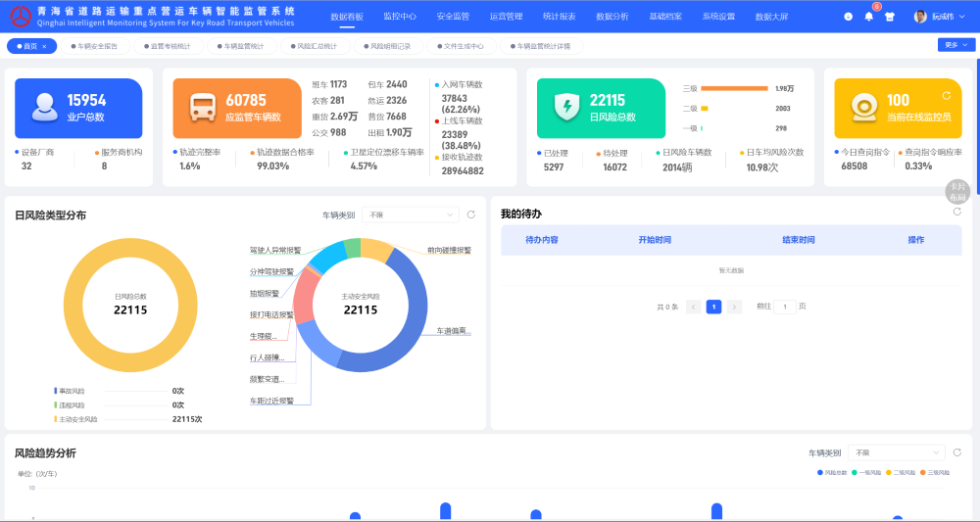Toggle 主动安全风险 legend item in donut chart
980x522 pixels.
click(x=76, y=419)
